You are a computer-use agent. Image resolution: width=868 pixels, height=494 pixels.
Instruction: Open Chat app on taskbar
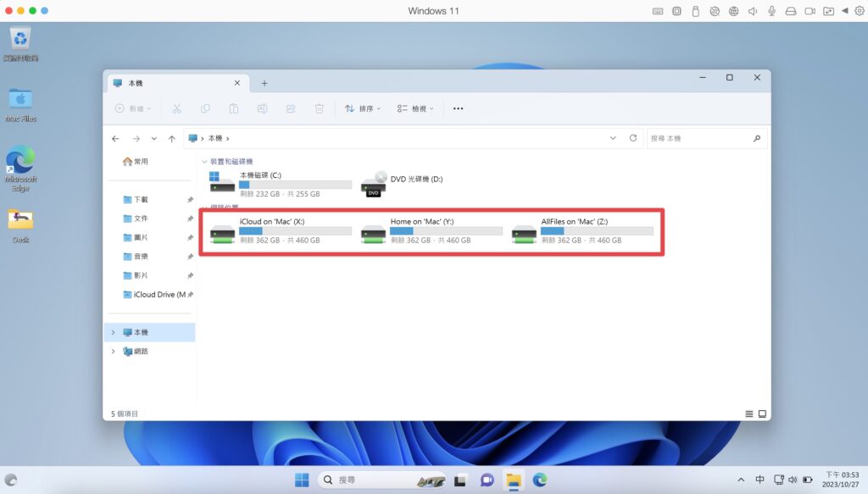pyautogui.click(x=487, y=480)
